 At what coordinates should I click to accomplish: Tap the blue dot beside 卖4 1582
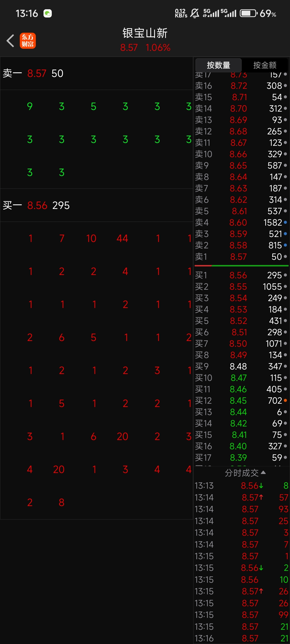[285, 222]
